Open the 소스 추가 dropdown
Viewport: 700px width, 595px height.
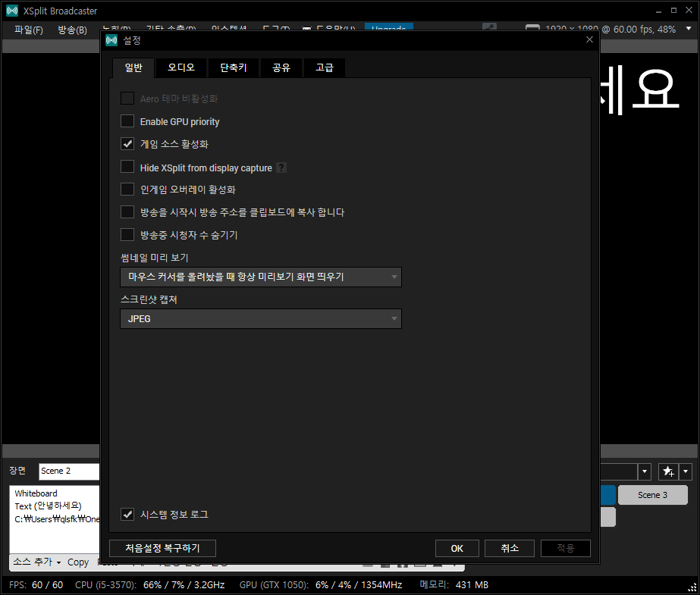(x=36, y=562)
